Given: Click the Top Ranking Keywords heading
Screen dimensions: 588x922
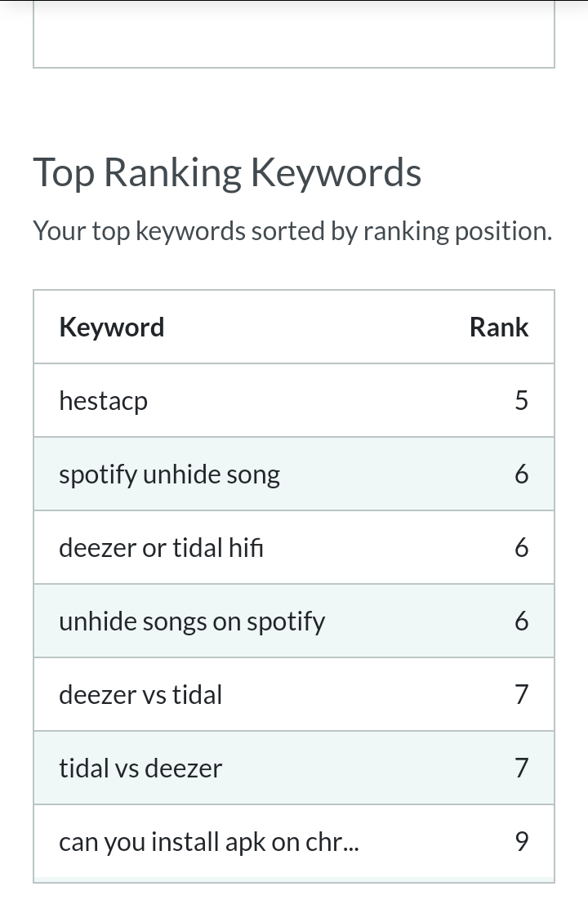Looking at the screenshot, I should (227, 172).
